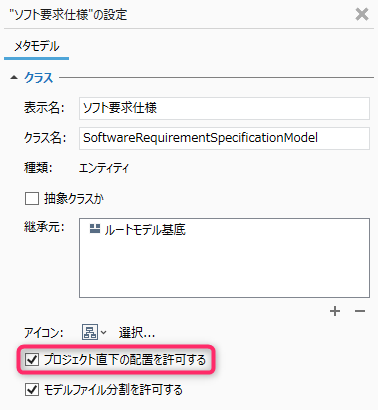
Task: Click the minus icon to remove inheritance source
Action: pos(360,311)
